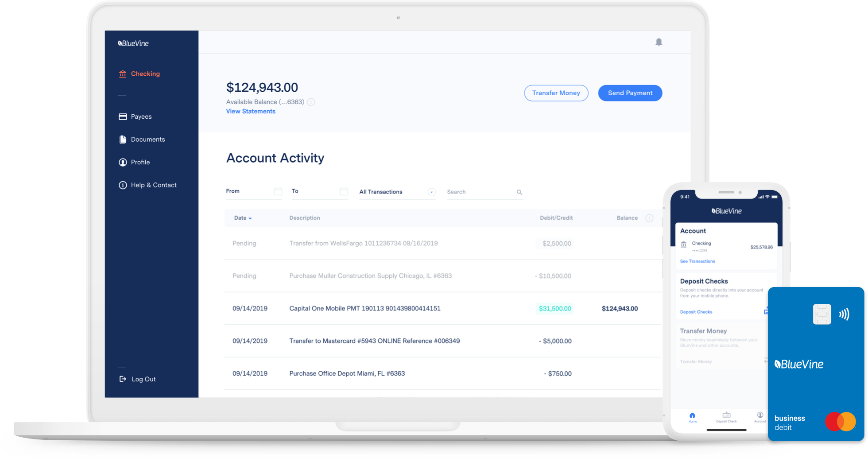
Task: Click info icon beside Available Balance
Action: [x=311, y=102]
